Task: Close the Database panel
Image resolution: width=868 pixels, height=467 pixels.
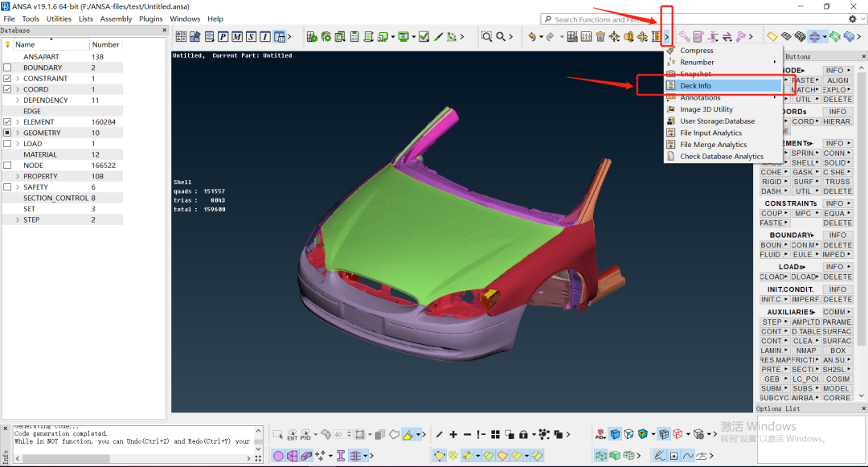Action: pyautogui.click(x=164, y=31)
